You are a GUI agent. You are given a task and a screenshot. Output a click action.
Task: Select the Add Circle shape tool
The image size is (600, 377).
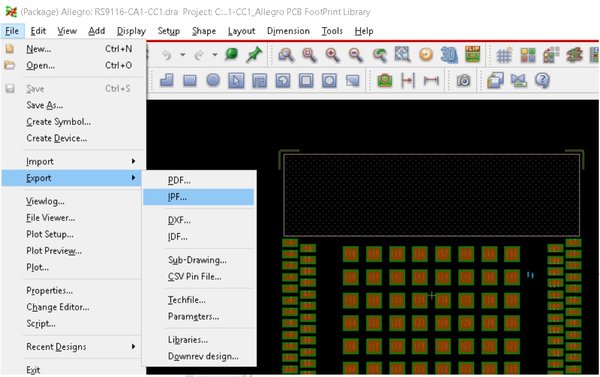[213, 80]
